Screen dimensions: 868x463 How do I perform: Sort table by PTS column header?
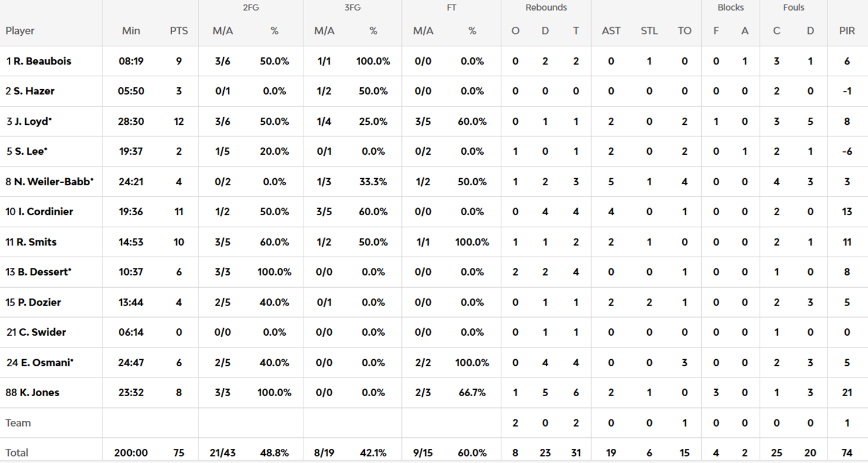[179, 31]
